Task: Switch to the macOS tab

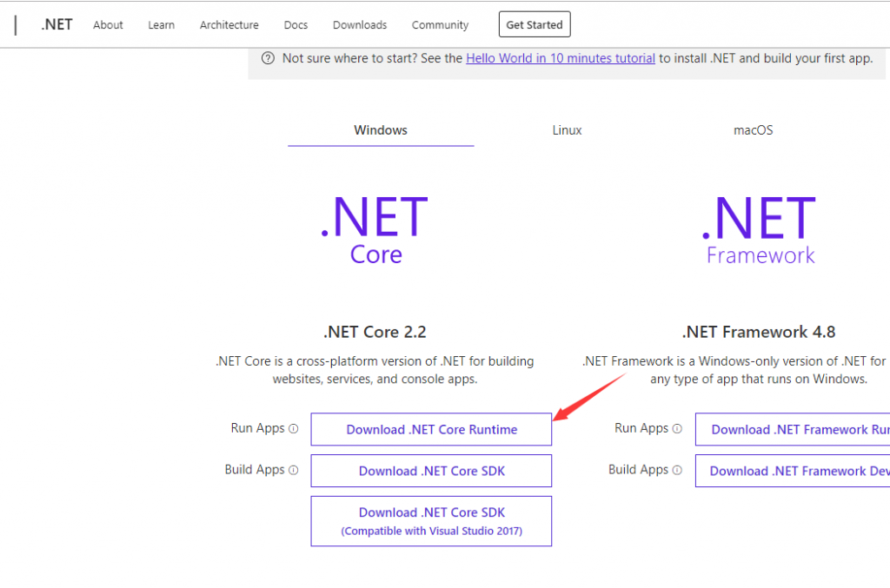Action: click(x=754, y=130)
